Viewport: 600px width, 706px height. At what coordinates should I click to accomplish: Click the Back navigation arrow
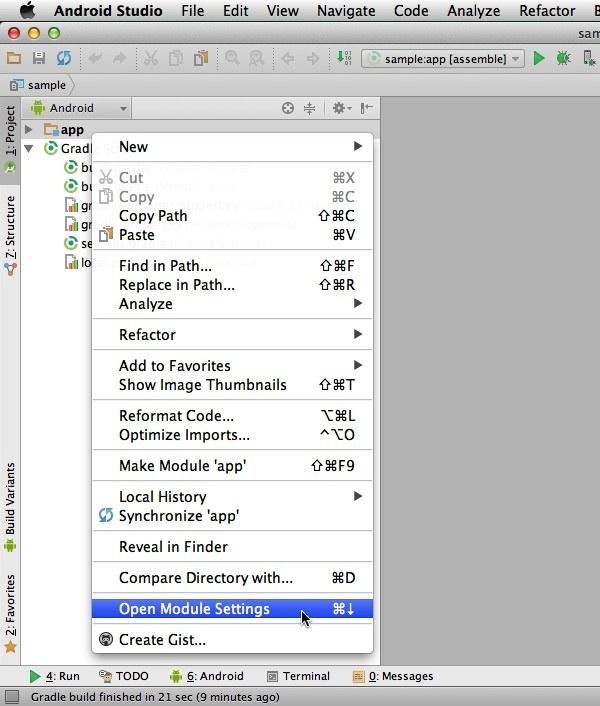click(x=288, y=59)
